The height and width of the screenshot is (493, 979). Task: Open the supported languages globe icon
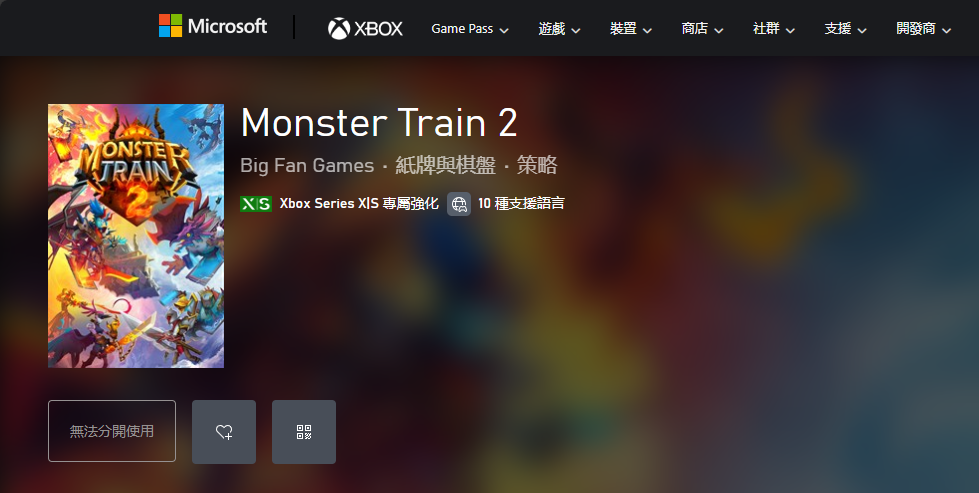click(x=459, y=204)
